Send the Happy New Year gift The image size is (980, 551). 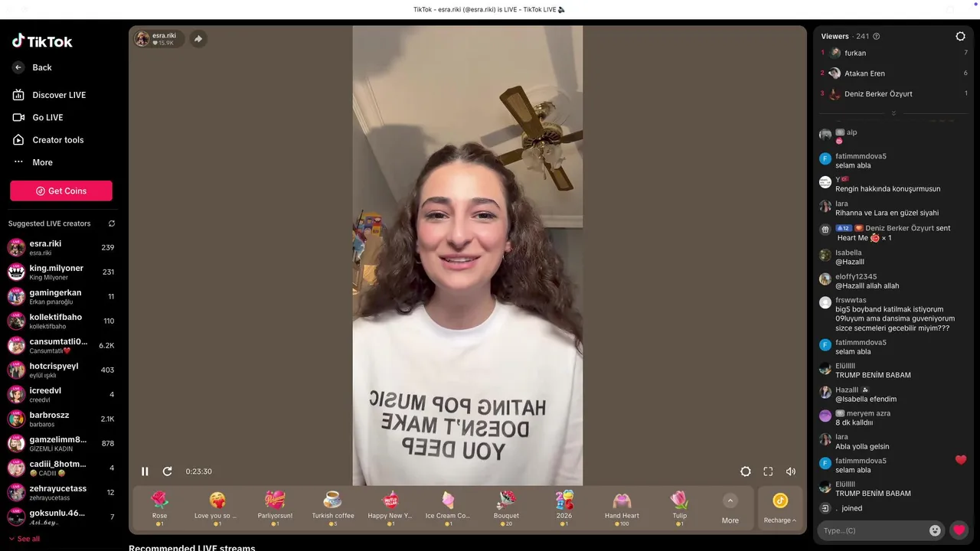(x=390, y=508)
